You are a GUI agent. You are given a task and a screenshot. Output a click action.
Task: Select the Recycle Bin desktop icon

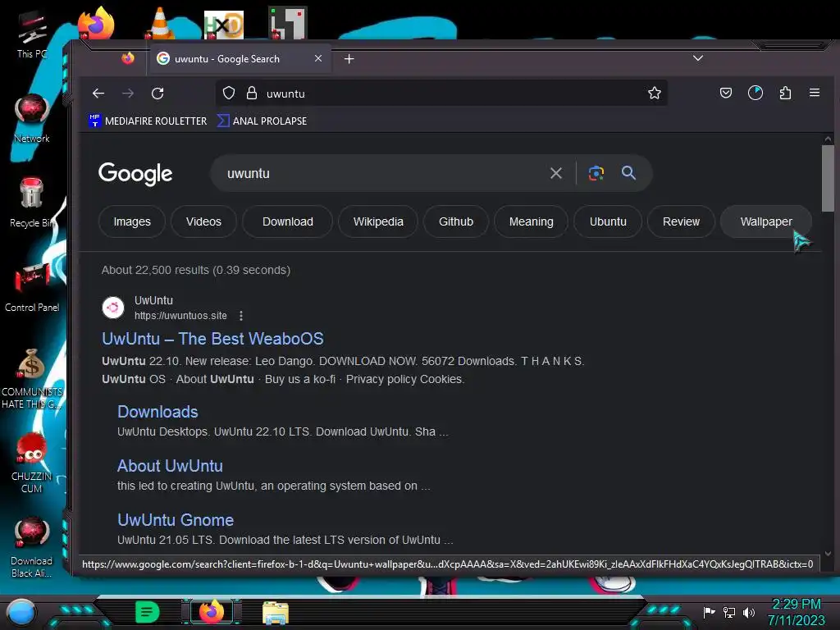tap(32, 203)
